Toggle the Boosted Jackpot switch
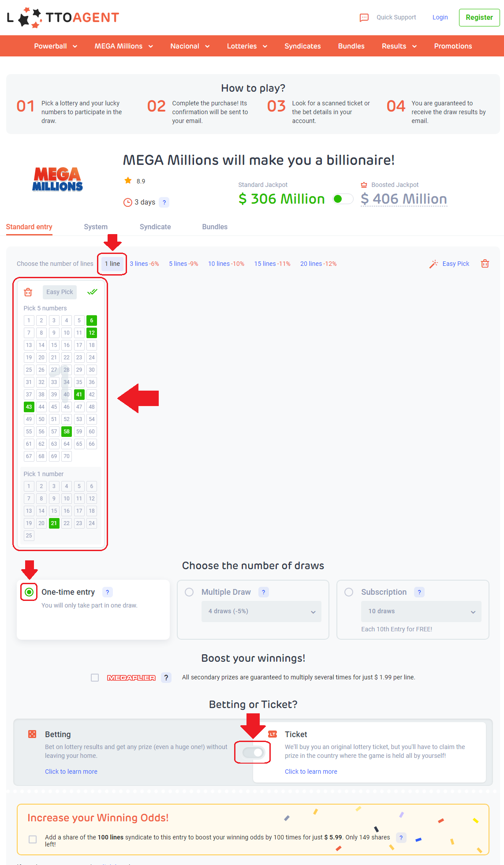 pyautogui.click(x=343, y=199)
